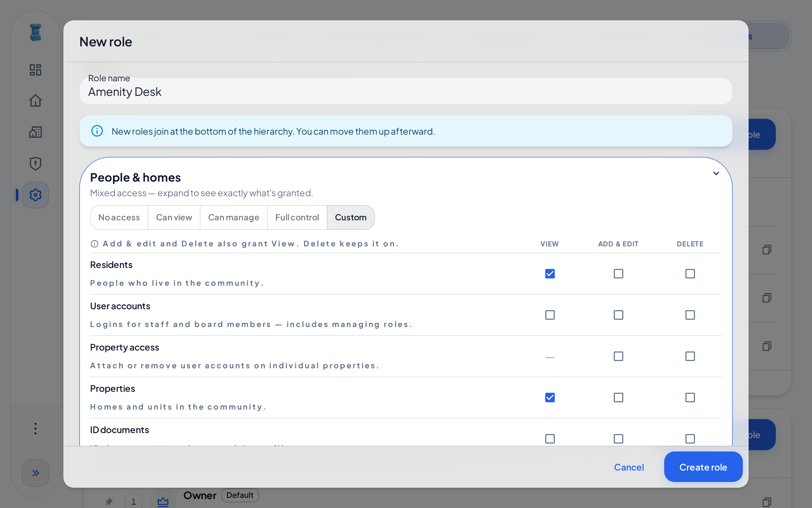Enable Add & Edit for Residents

tap(618, 274)
